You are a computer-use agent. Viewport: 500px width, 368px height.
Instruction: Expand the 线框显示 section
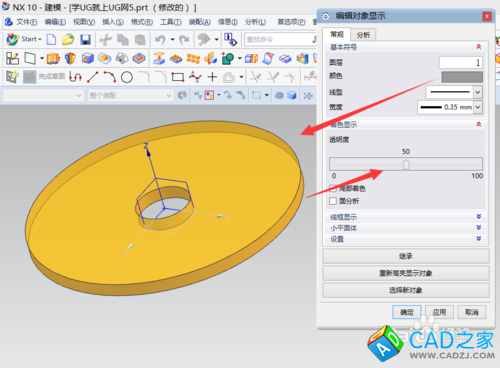coord(405,217)
